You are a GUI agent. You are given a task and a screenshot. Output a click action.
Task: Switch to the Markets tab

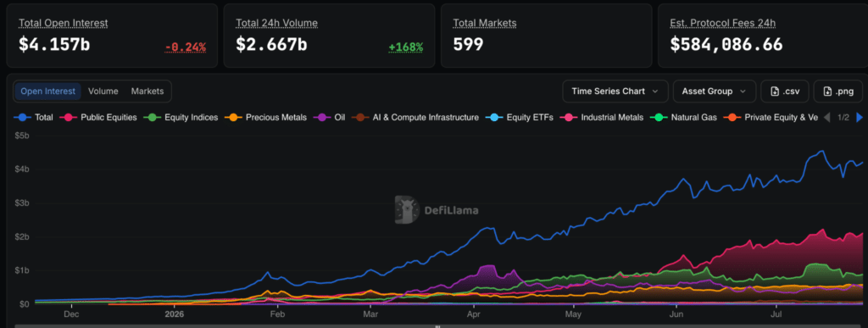pos(147,92)
